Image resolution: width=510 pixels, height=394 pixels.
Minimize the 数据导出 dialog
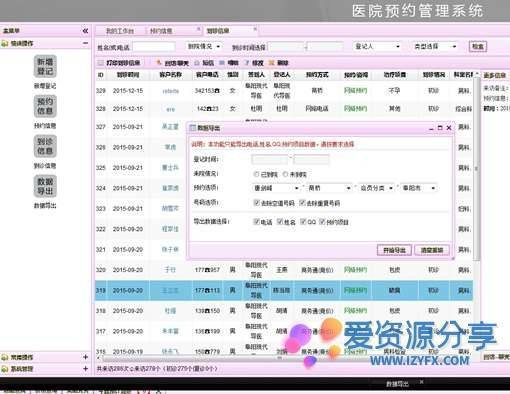(x=431, y=128)
